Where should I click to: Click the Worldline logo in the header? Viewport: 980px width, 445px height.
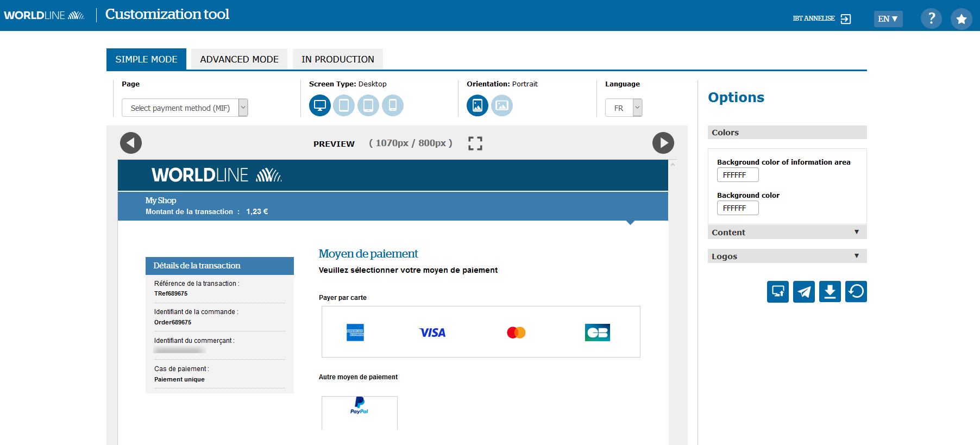pos(44,15)
